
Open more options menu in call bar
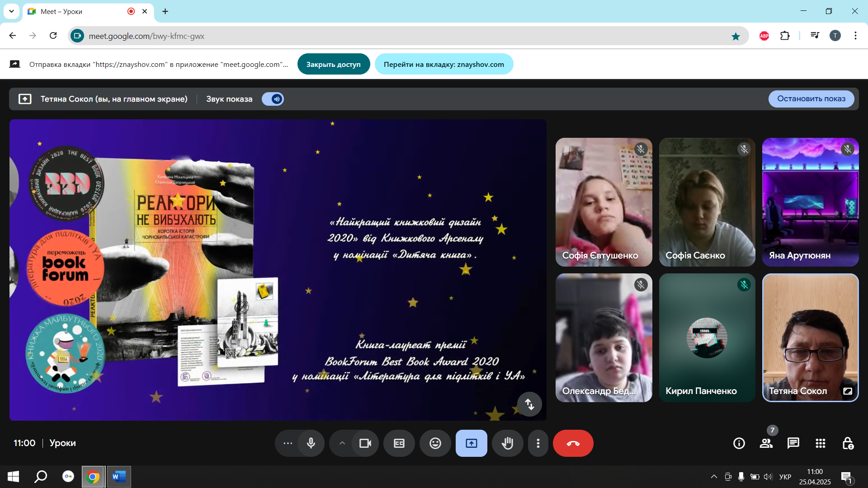pyautogui.click(x=538, y=443)
